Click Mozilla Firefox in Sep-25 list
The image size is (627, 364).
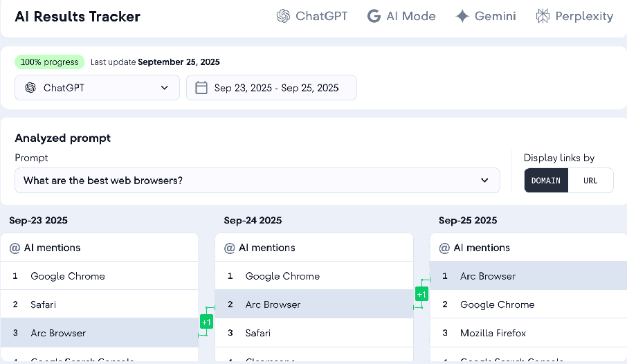tap(528, 333)
